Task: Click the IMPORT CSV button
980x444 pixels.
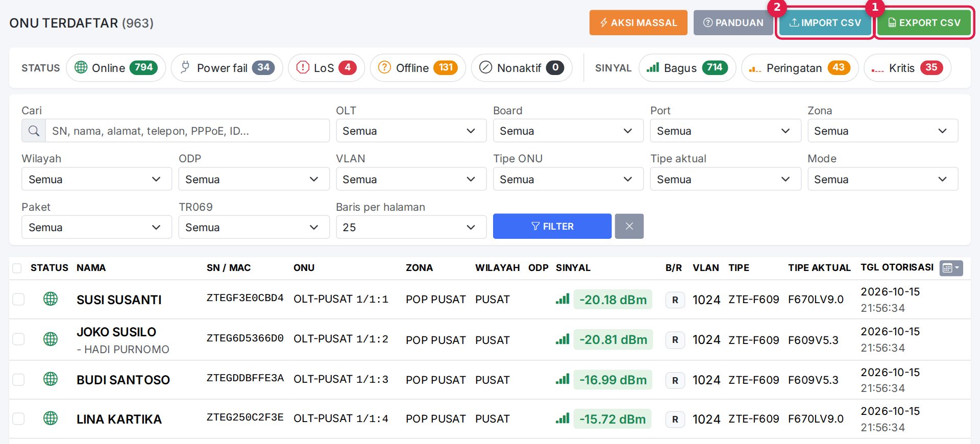Action: tap(825, 22)
